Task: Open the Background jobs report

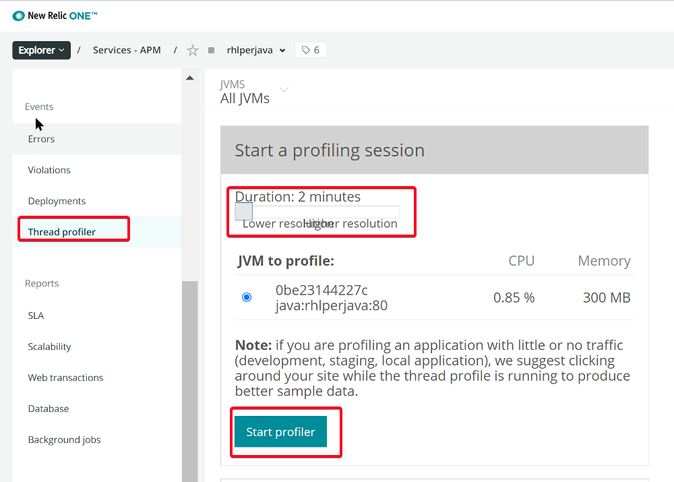Action: pyautogui.click(x=64, y=439)
